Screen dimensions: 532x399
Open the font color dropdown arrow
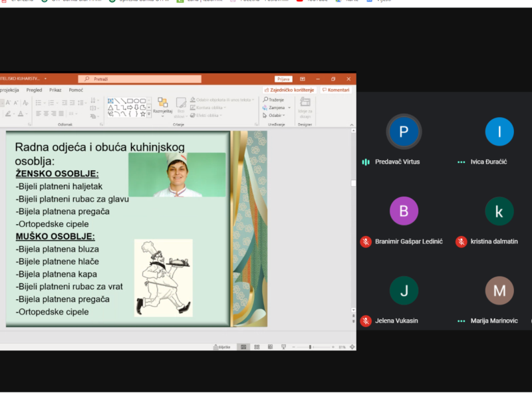click(26, 114)
